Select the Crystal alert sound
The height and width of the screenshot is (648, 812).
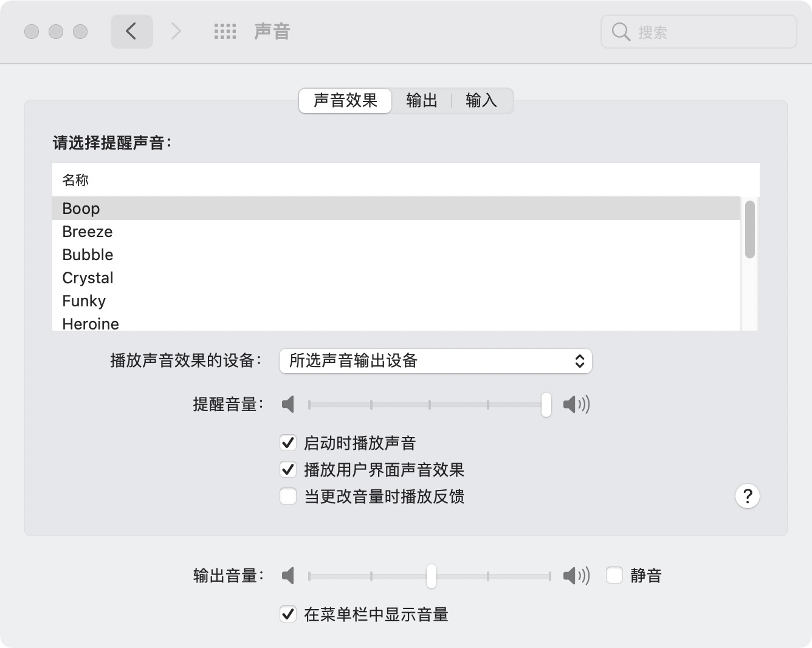[x=88, y=278]
